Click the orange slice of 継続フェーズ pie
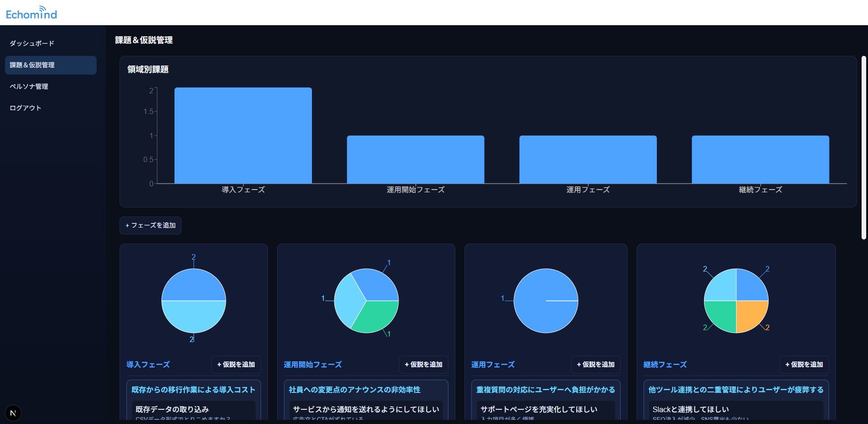This screenshot has width=868, height=424. 749,314
